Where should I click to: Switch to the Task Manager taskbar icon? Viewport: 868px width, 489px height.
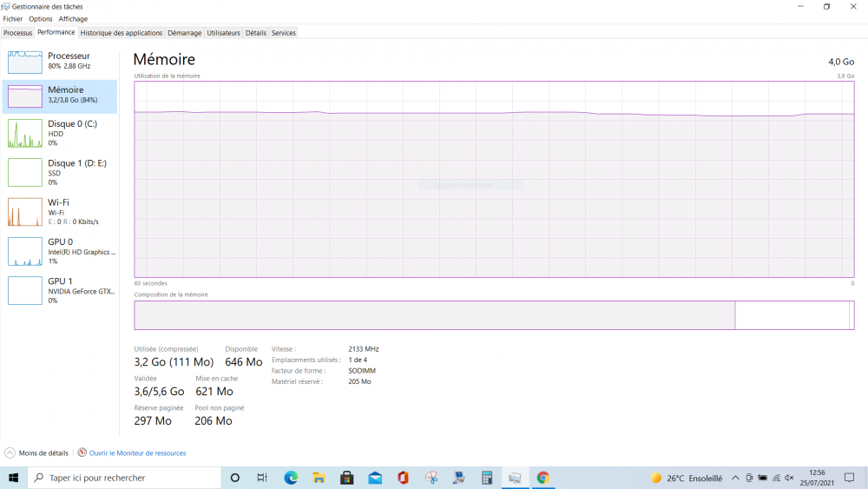point(515,478)
